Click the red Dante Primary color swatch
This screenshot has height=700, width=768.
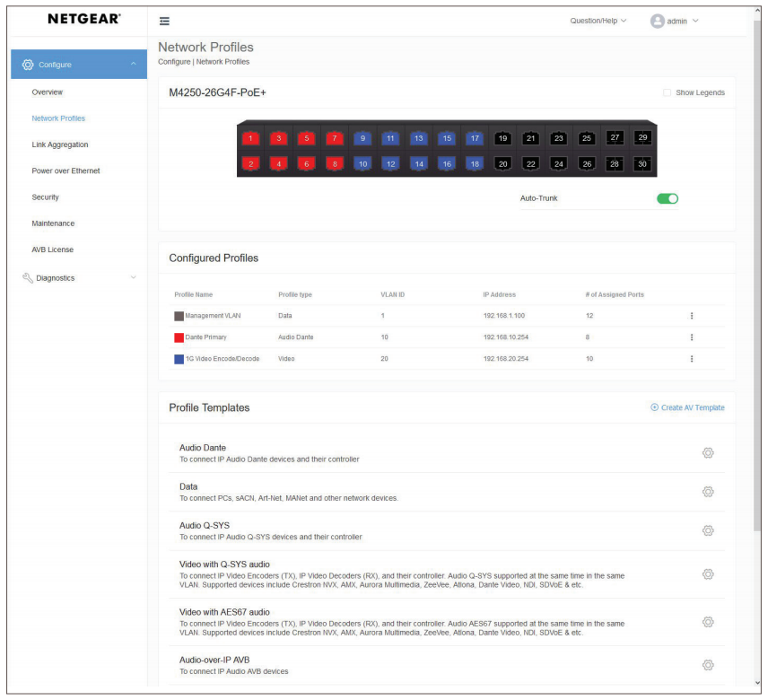(x=179, y=337)
